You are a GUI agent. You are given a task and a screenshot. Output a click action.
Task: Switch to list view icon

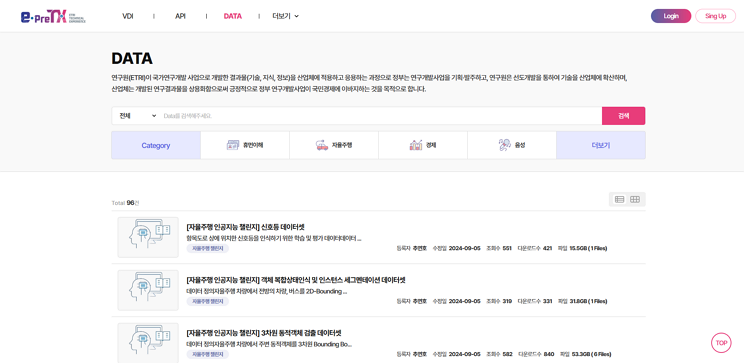pyautogui.click(x=619, y=199)
